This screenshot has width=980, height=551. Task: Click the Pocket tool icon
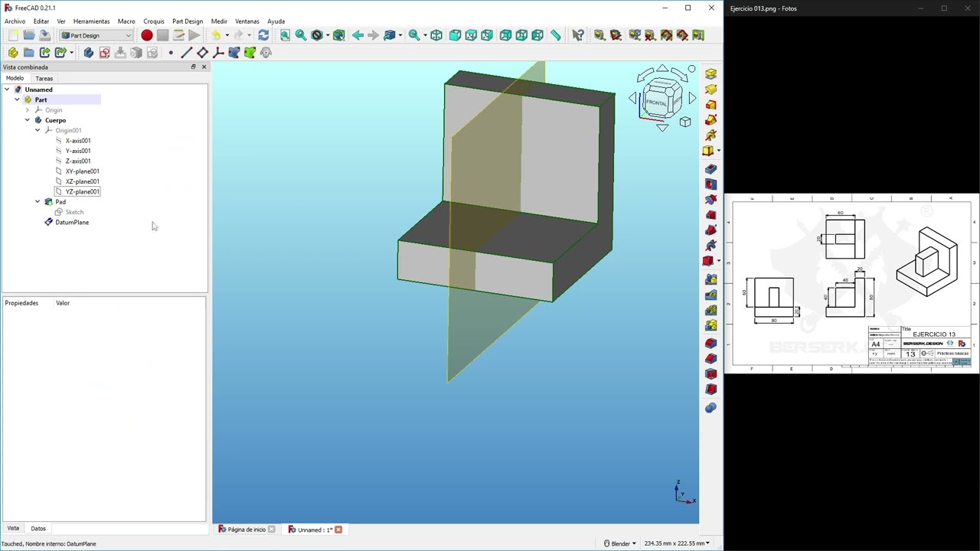click(x=710, y=169)
